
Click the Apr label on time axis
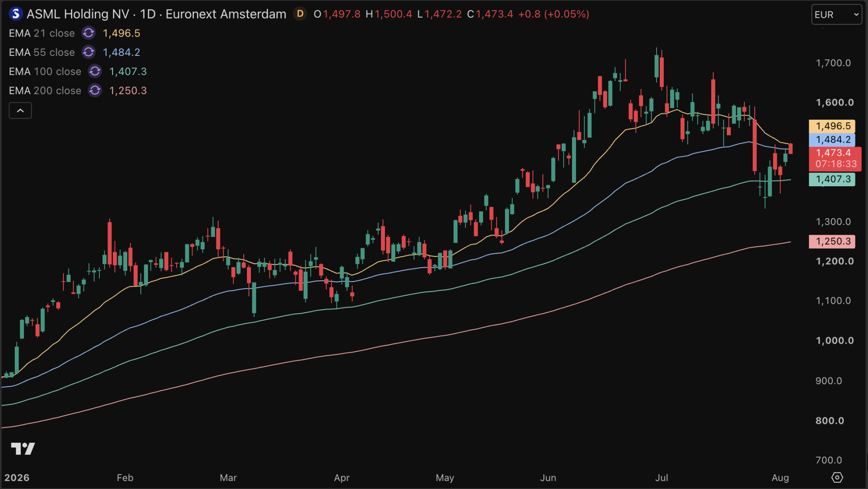tap(342, 478)
